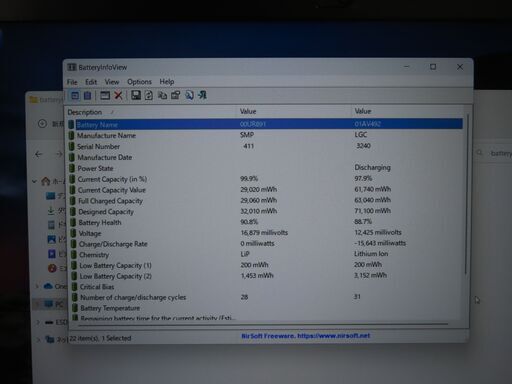The width and height of the screenshot is (512, 384).
Task: Select the Charge/Discharge Rate row
Action: coord(265,244)
